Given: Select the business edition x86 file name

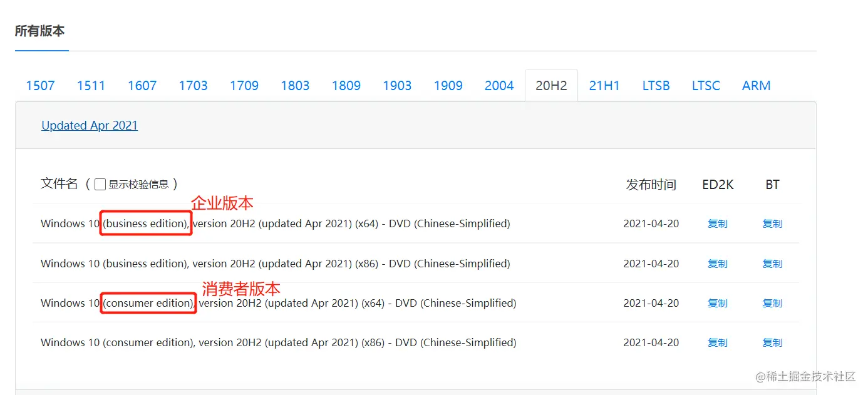Looking at the screenshot, I should [276, 264].
